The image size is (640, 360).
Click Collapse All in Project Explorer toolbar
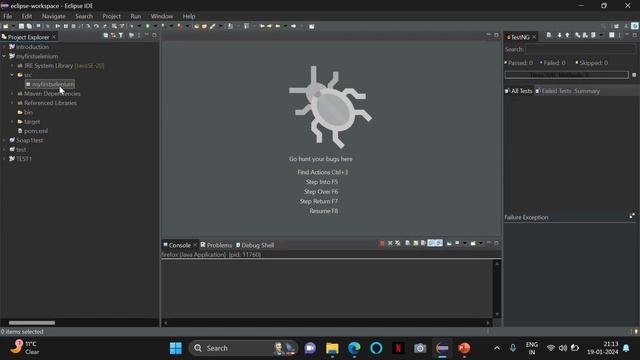(x=106, y=36)
